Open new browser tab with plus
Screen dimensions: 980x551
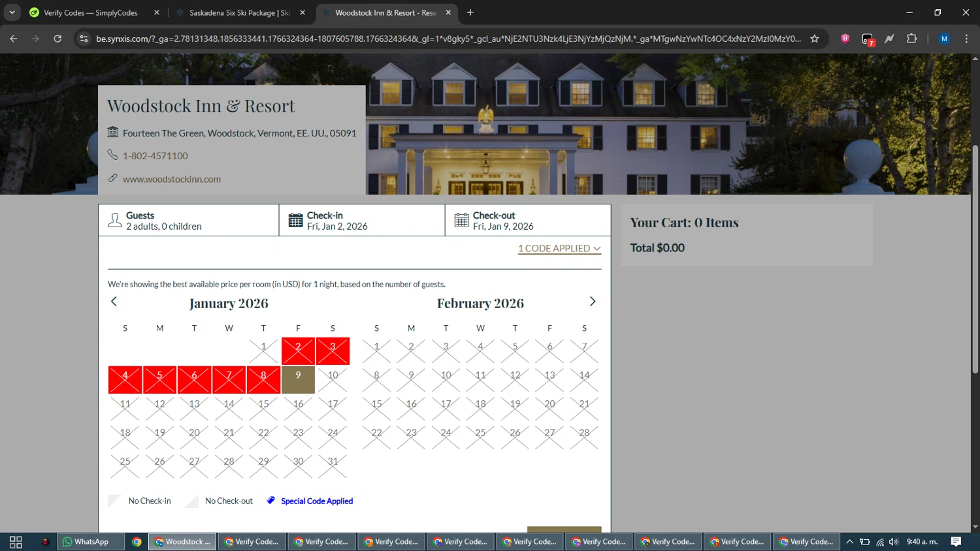470,12
